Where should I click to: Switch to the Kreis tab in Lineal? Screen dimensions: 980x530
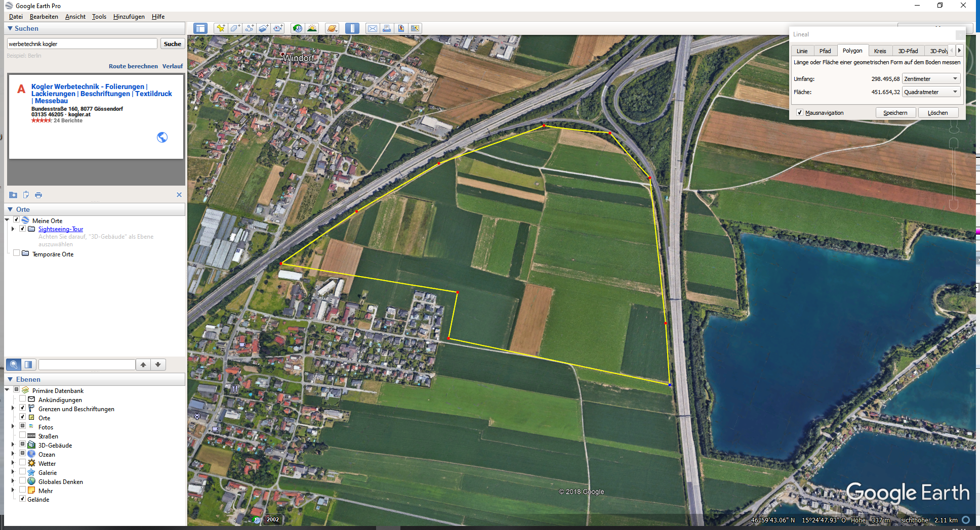point(880,51)
